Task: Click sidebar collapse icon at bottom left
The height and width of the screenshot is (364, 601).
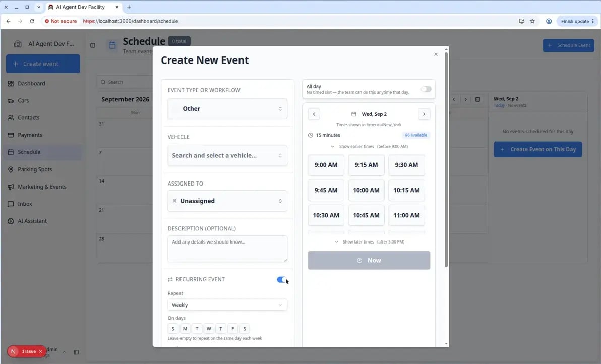Action: coord(76,352)
